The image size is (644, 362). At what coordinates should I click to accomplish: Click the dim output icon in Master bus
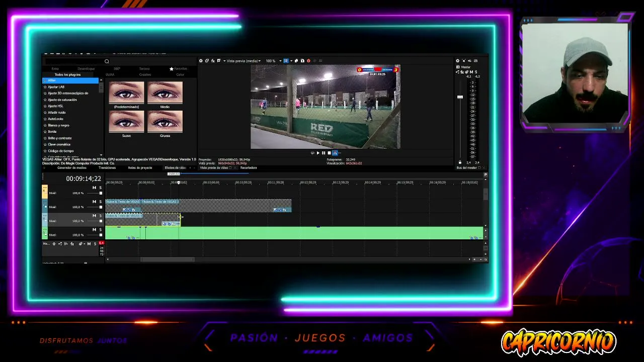tap(469, 61)
